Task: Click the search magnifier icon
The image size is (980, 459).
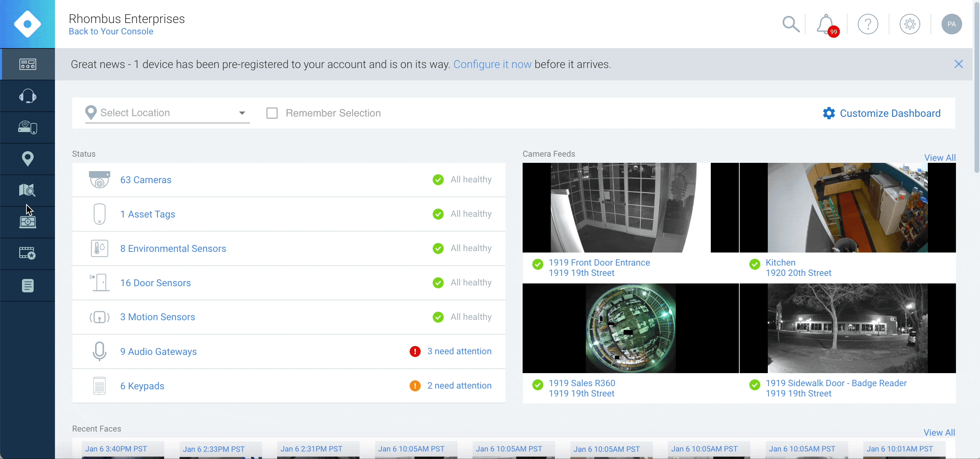Action: click(791, 24)
